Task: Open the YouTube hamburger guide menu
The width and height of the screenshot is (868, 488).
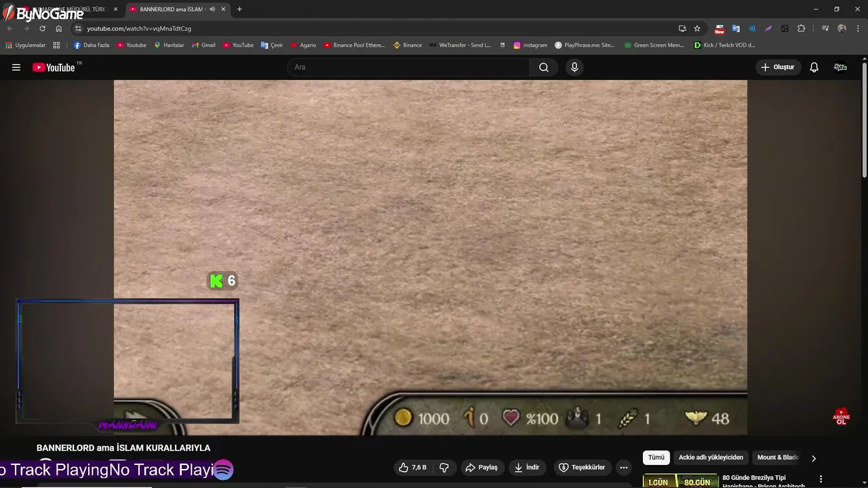Action: point(16,67)
